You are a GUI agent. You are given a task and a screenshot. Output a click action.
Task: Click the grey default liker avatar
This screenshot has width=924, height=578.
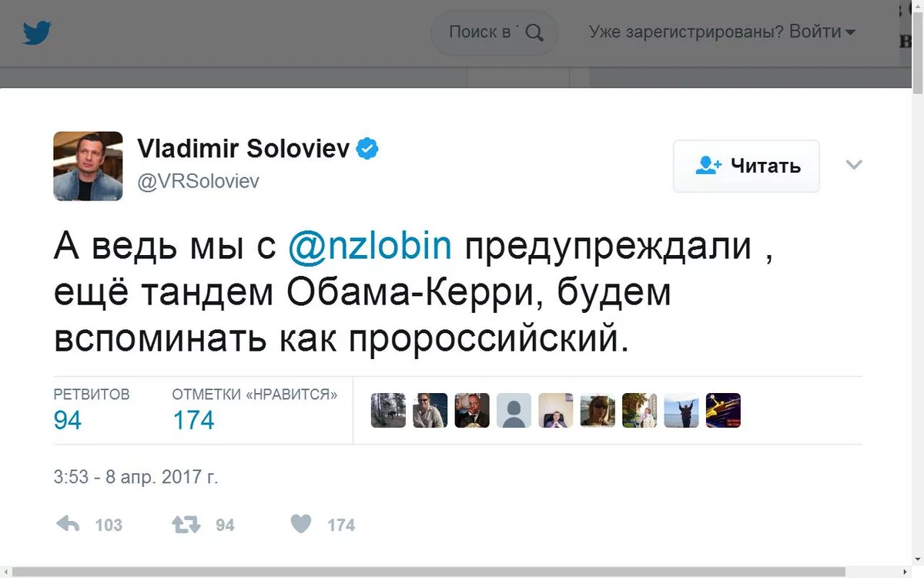pyautogui.click(x=514, y=411)
